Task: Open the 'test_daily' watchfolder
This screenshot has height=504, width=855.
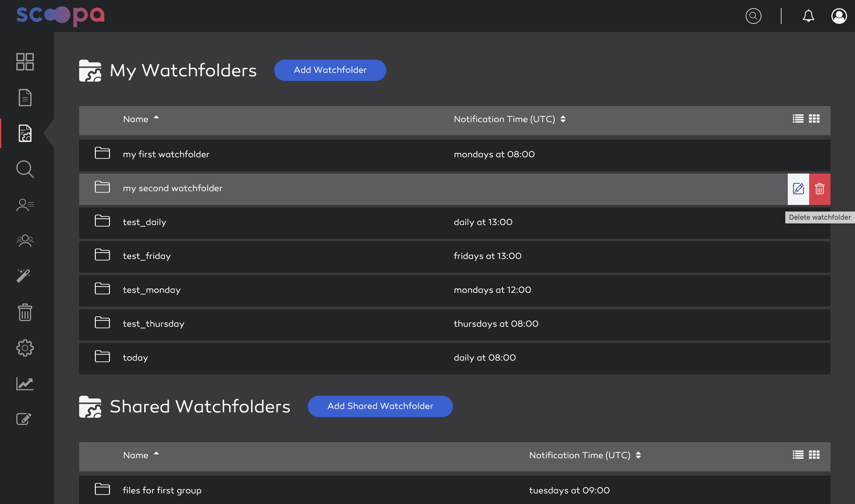Action: [x=454, y=223]
